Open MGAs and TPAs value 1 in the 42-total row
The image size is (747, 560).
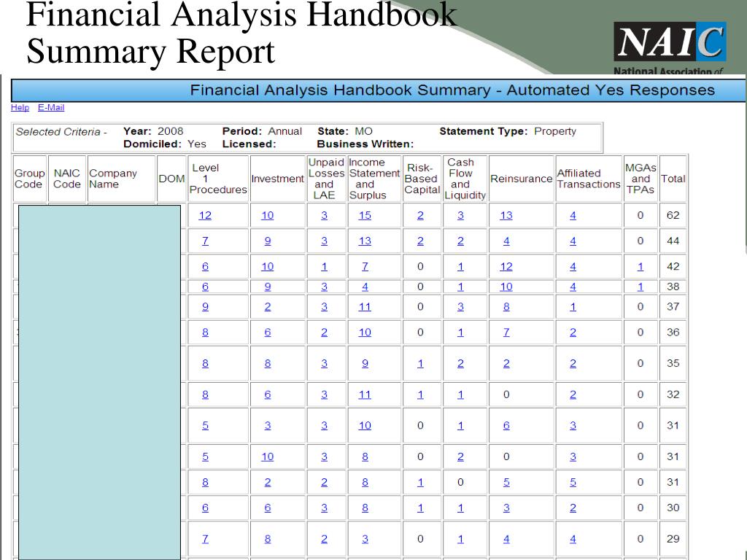coord(640,267)
